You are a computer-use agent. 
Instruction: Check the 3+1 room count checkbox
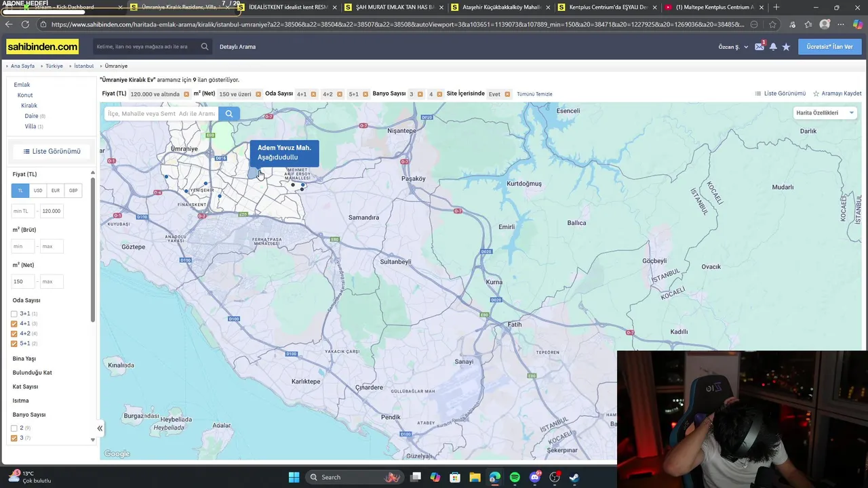[x=14, y=314]
